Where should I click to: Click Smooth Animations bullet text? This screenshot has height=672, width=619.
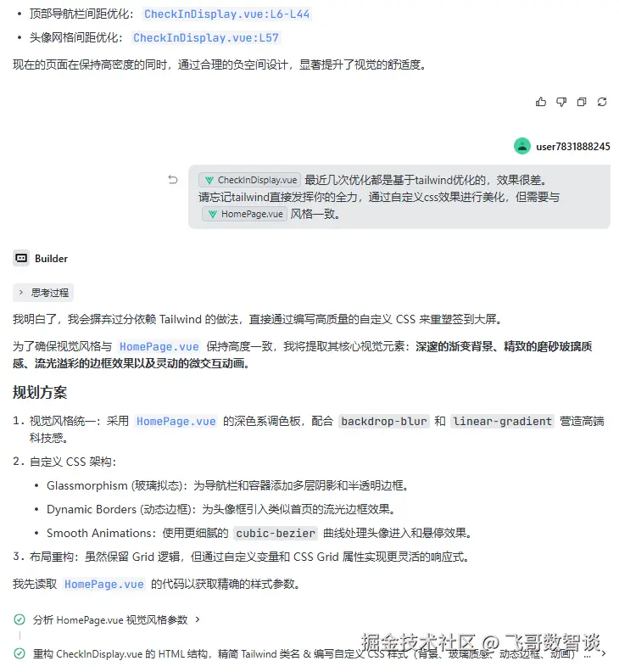pos(259,533)
